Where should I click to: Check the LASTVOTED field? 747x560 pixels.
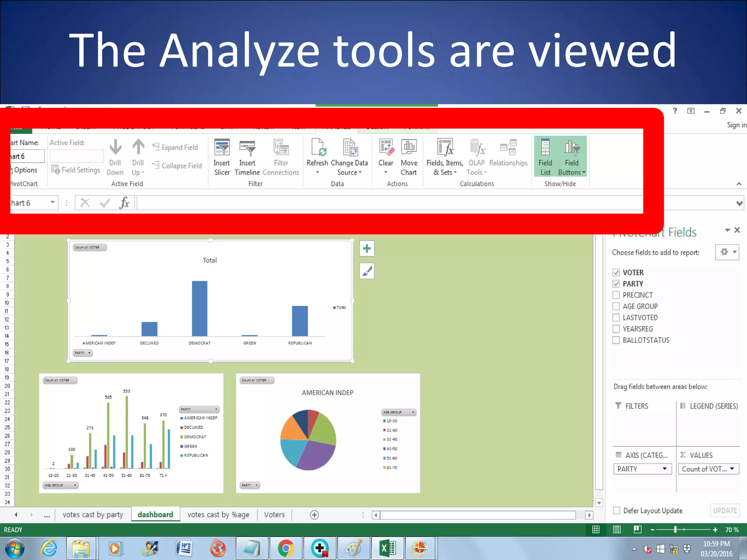pos(616,318)
